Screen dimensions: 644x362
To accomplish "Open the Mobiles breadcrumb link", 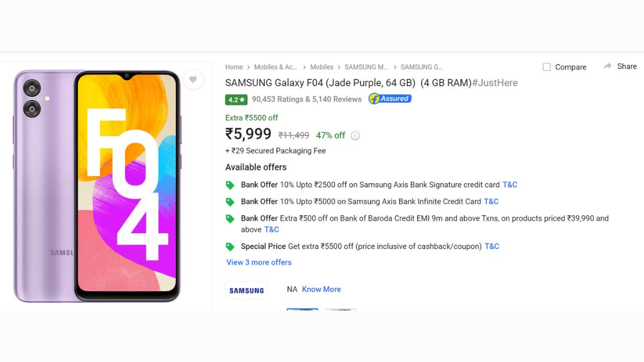I will [x=321, y=67].
